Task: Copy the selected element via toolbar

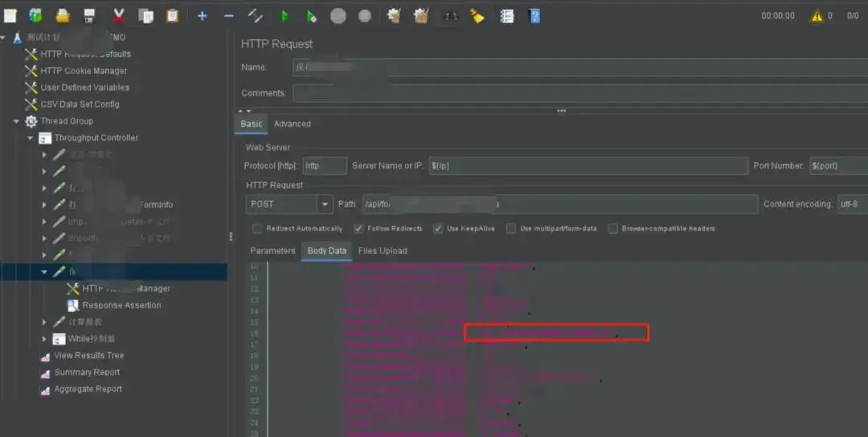Action: coord(145,16)
